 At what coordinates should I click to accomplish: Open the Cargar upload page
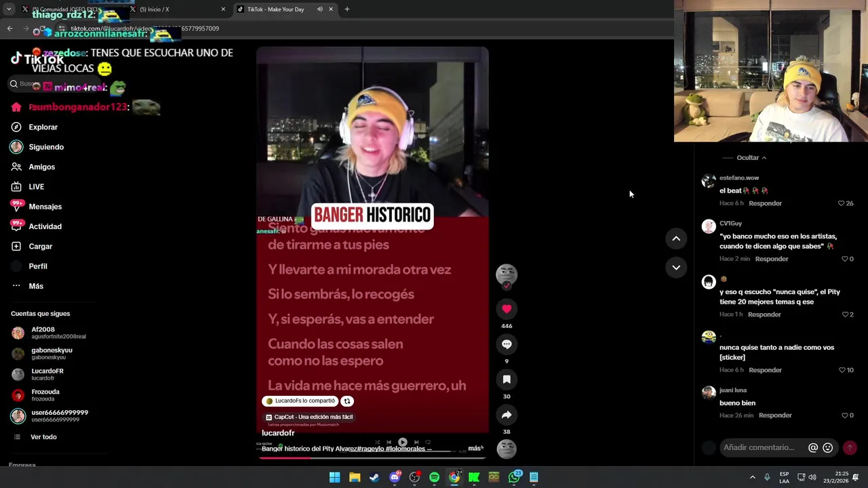click(41, 246)
